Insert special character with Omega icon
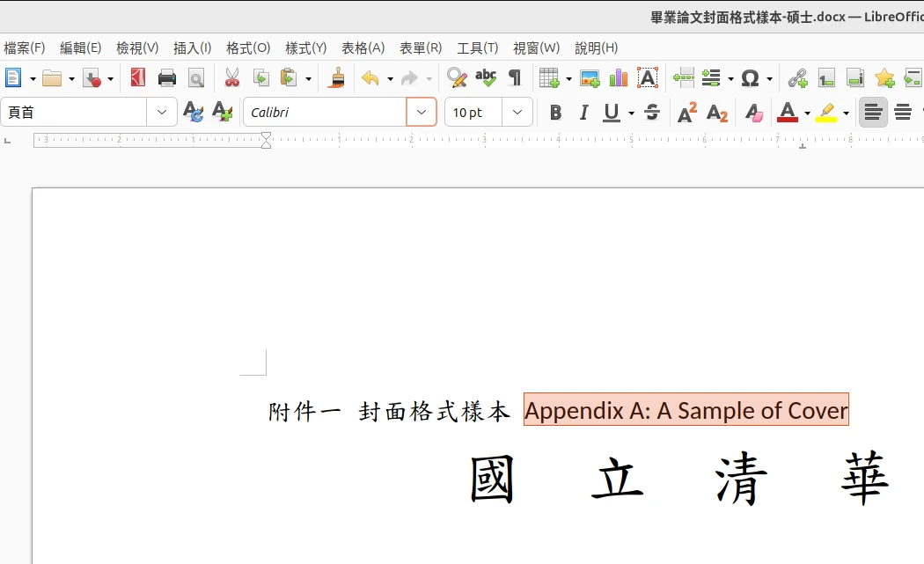The width and height of the screenshot is (924, 564). (x=750, y=77)
